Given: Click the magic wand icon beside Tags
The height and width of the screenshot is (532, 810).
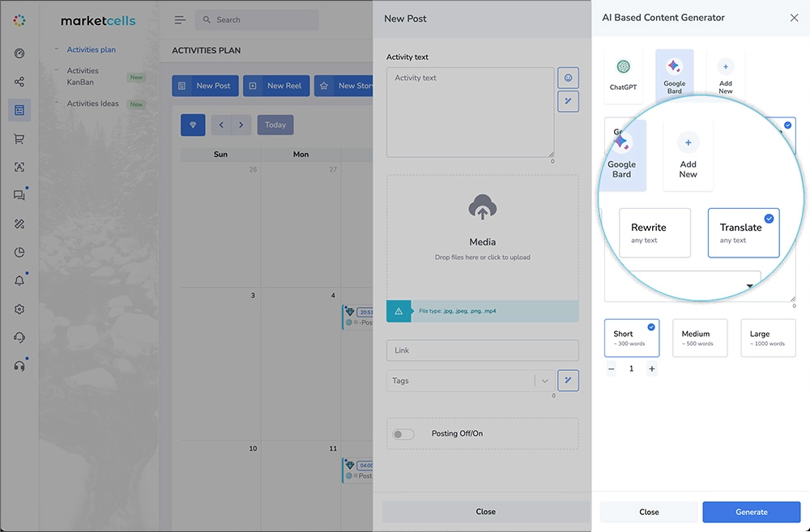Looking at the screenshot, I should [x=568, y=381].
